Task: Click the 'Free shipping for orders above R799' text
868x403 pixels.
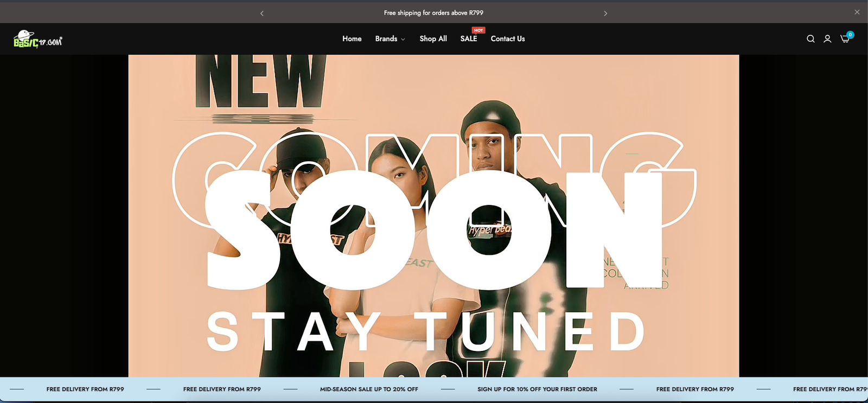Action: coord(433,13)
